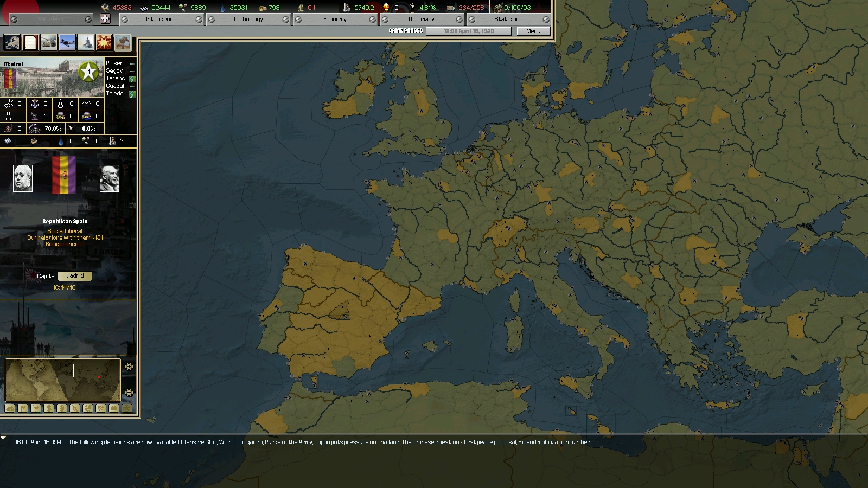Select the battleship icon for naval units

click(85, 42)
